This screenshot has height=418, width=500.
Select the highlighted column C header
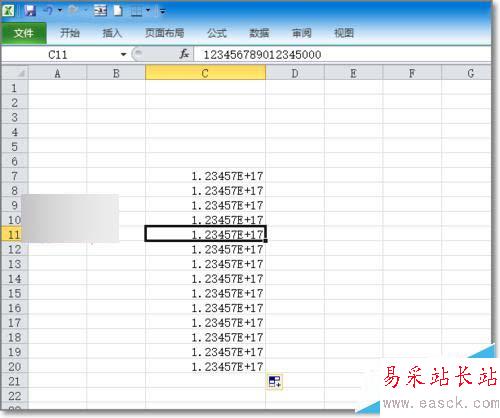pos(205,73)
